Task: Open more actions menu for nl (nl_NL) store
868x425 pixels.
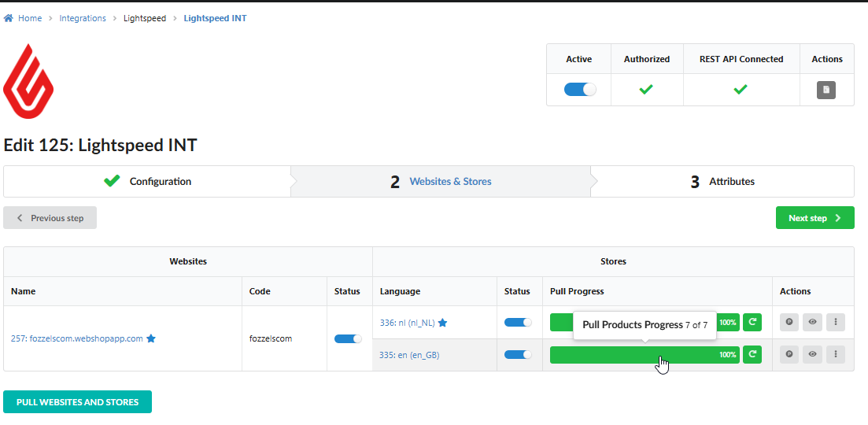Action: [x=835, y=322]
